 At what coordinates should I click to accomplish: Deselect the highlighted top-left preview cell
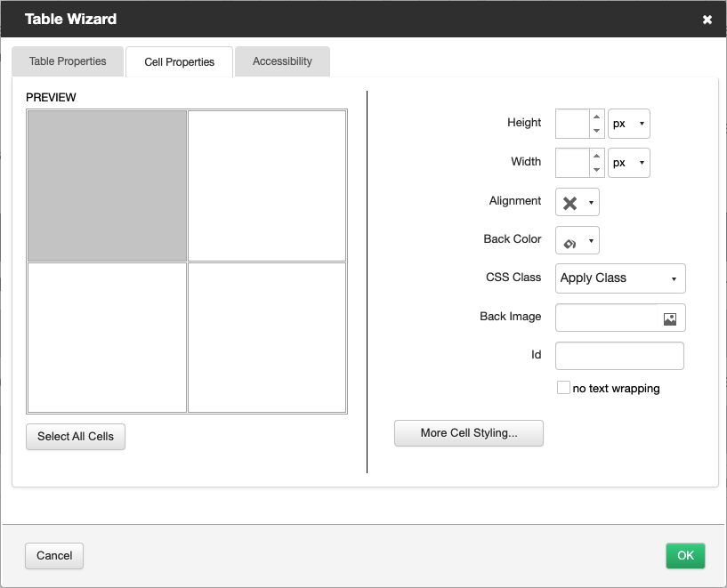click(106, 185)
